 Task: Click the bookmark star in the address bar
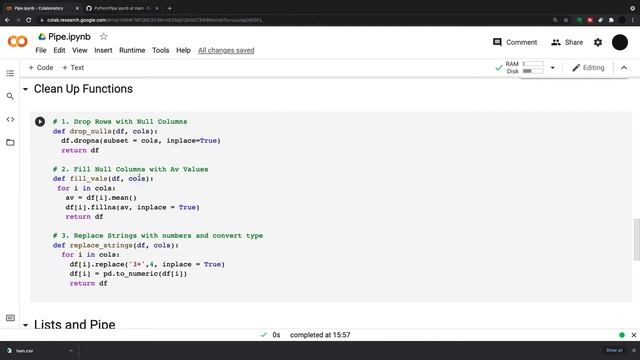pos(566,20)
